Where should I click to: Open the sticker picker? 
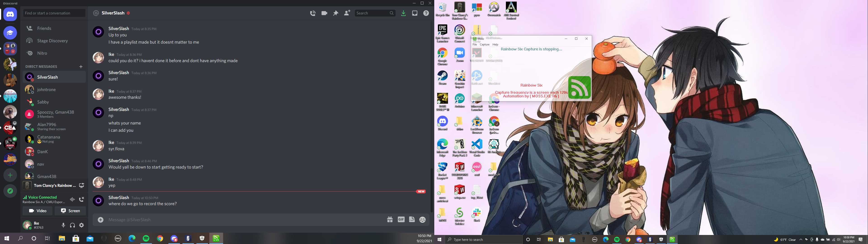pos(412,220)
